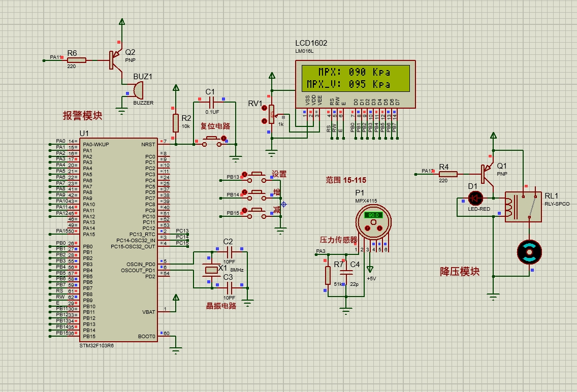This screenshot has height=392, width=577.
Task: Click the reset push button switch
Action: [x=212, y=141]
